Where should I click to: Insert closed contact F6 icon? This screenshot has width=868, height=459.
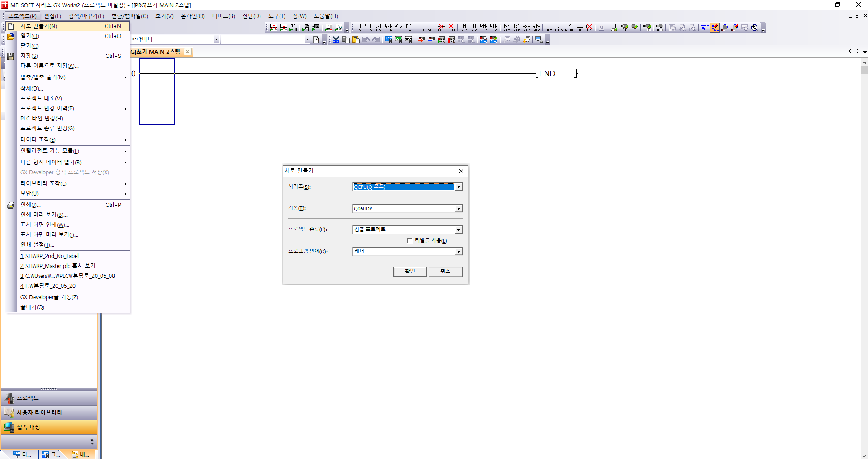click(378, 28)
